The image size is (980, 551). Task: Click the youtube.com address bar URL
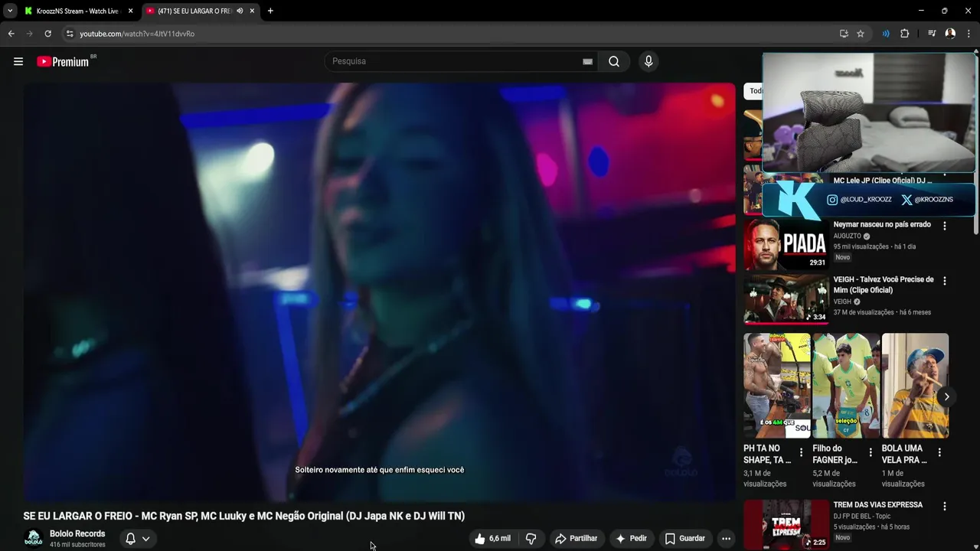click(137, 34)
